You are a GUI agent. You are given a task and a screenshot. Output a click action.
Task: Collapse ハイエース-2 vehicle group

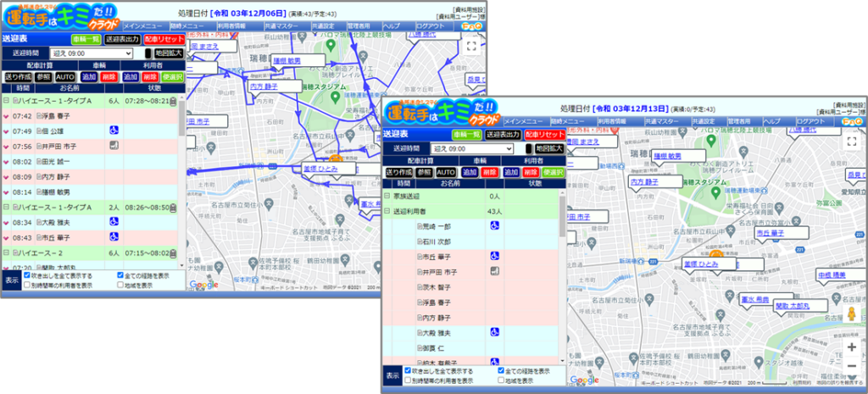(6, 252)
